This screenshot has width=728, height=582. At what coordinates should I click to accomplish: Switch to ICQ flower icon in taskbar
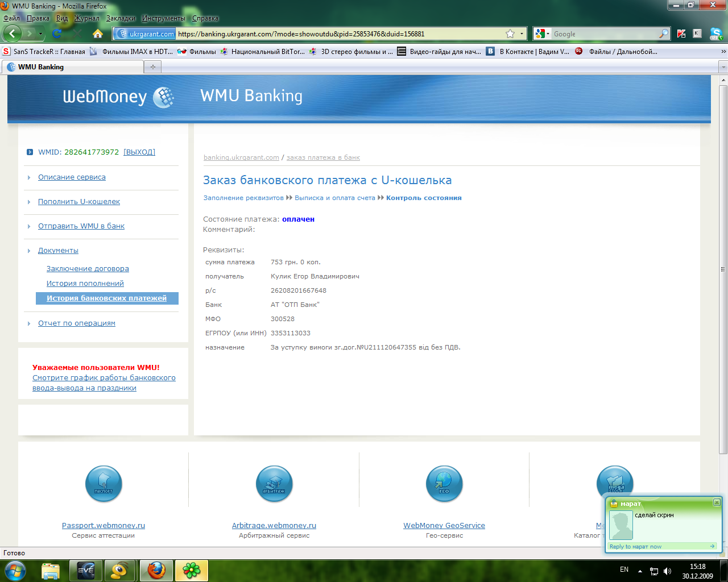click(x=192, y=571)
